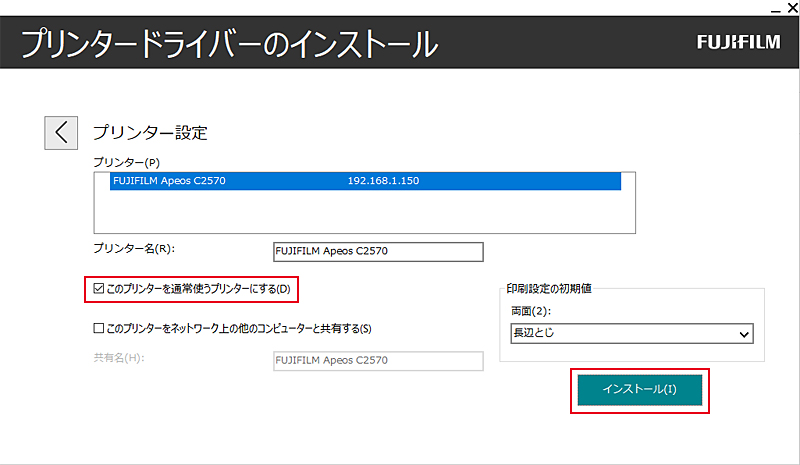
Task: Go back using the left arrow button
Action: coord(61,133)
